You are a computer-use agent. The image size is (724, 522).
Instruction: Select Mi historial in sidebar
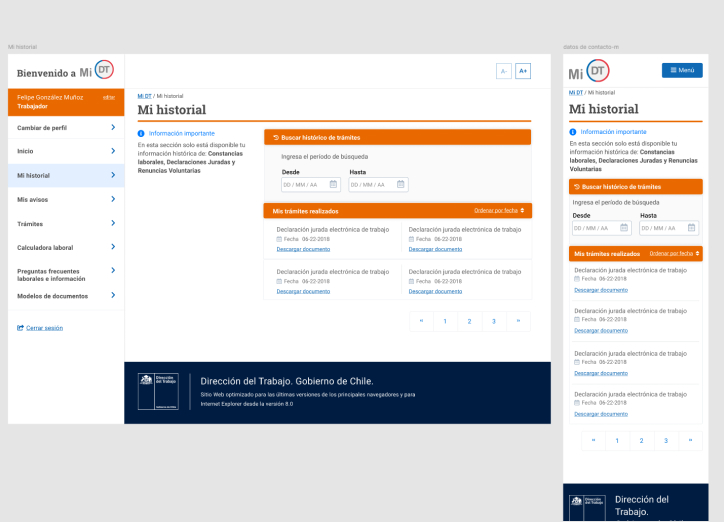click(x=66, y=176)
